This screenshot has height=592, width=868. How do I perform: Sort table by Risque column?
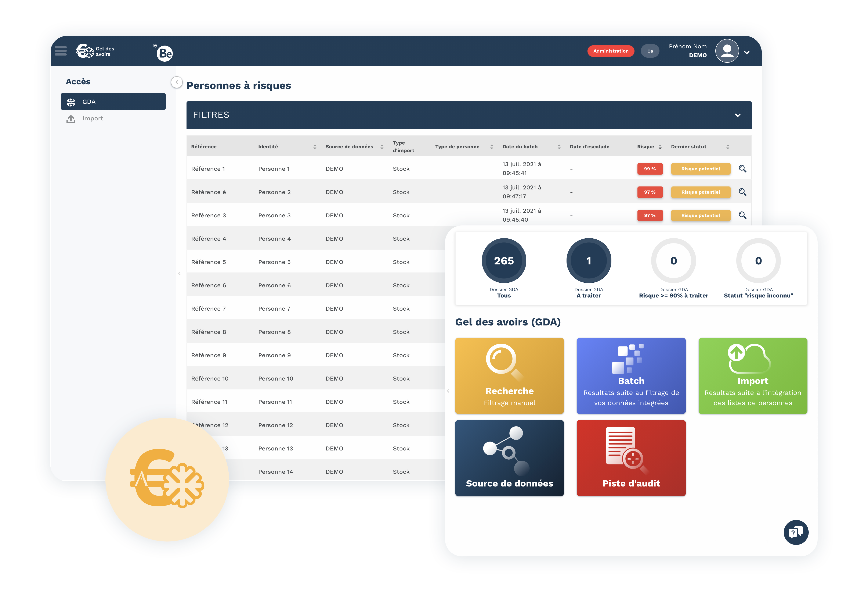click(660, 147)
